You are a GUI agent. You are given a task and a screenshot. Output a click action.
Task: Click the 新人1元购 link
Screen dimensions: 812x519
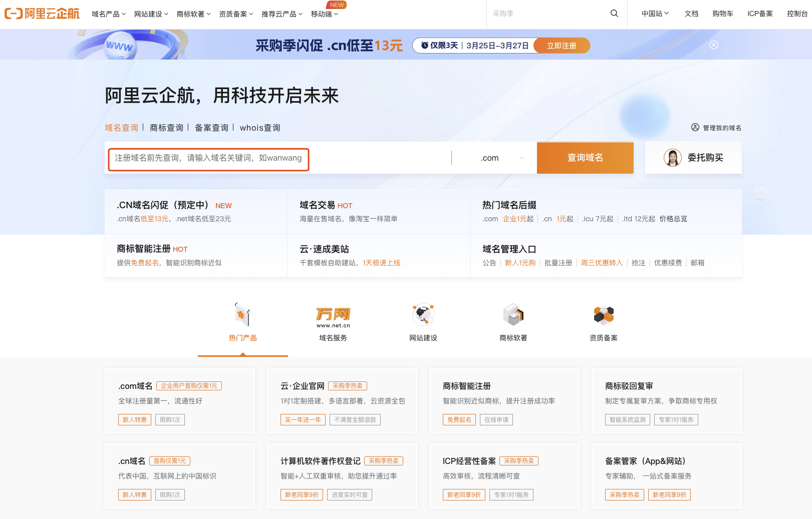click(520, 263)
